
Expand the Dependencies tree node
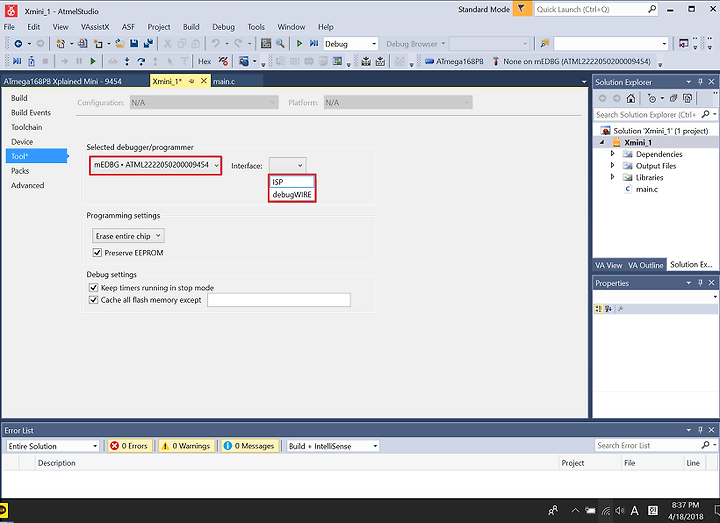coord(613,153)
